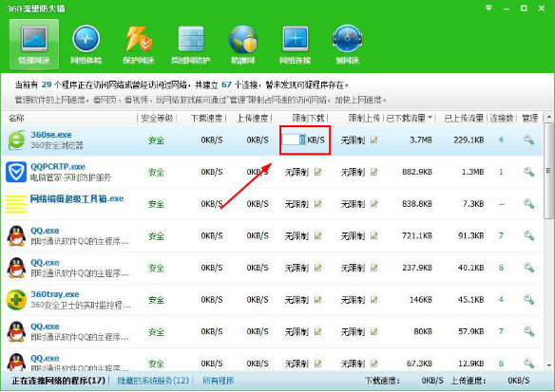Open the 保护网速 feature

(139, 45)
